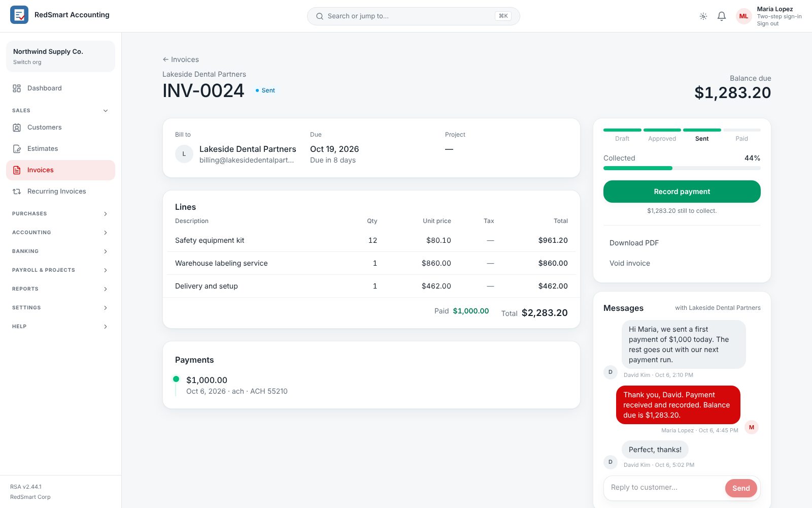This screenshot has width=812, height=508.
Task: Click the billing@lakesidedentalpart... email
Action: (247, 160)
